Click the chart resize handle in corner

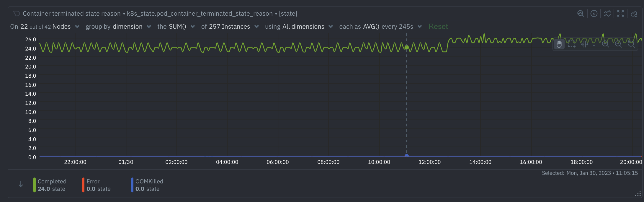click(x=638, y=194)
